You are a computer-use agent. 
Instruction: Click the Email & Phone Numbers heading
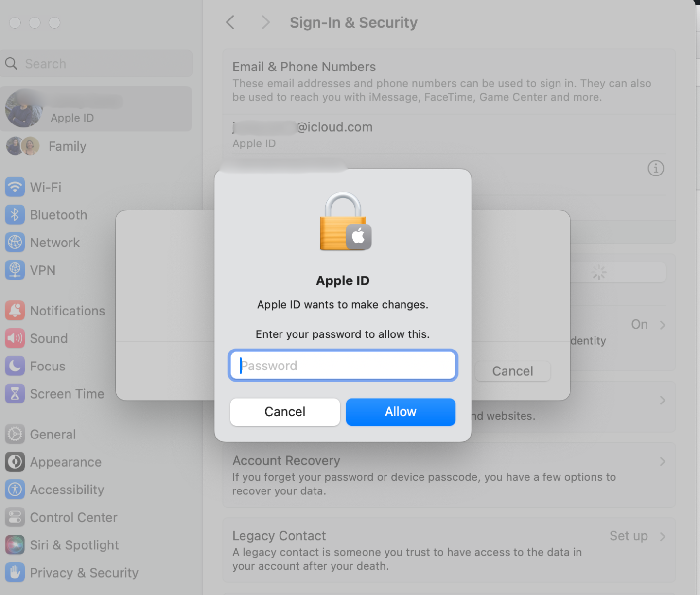[x=304, y=67]
